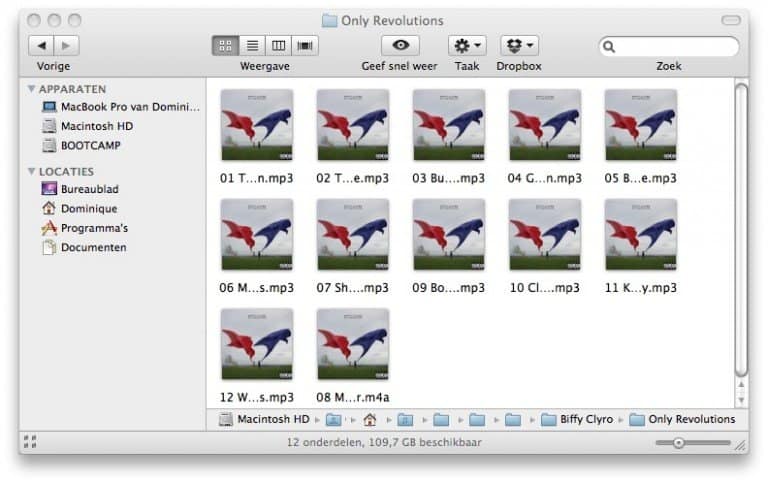Select the 09 Bo….mp3 file thumbnail
The height and width of the screenshot is (483, 768).
(449, 235)
